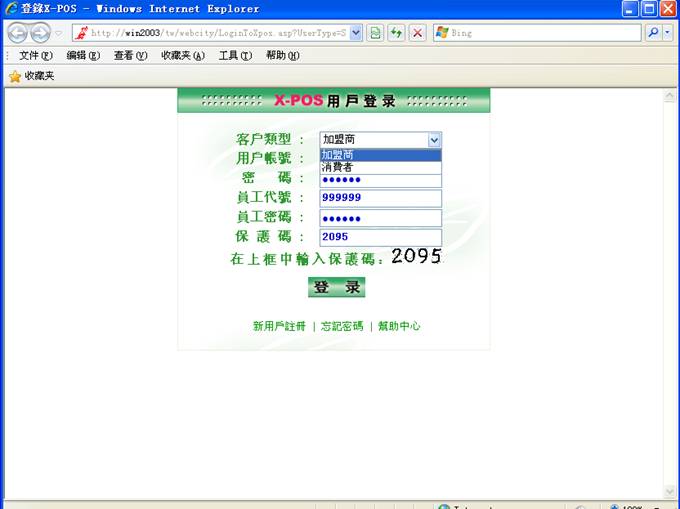Expand the address bar history dropdown
Image resolution: width=680 pixels, height=509 pixels.
(356, 33)
